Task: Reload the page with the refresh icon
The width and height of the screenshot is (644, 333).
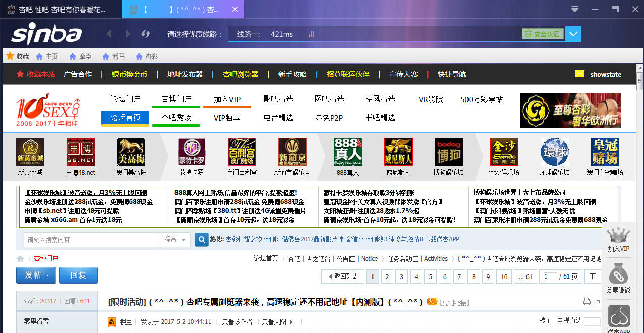Action: 146,34
